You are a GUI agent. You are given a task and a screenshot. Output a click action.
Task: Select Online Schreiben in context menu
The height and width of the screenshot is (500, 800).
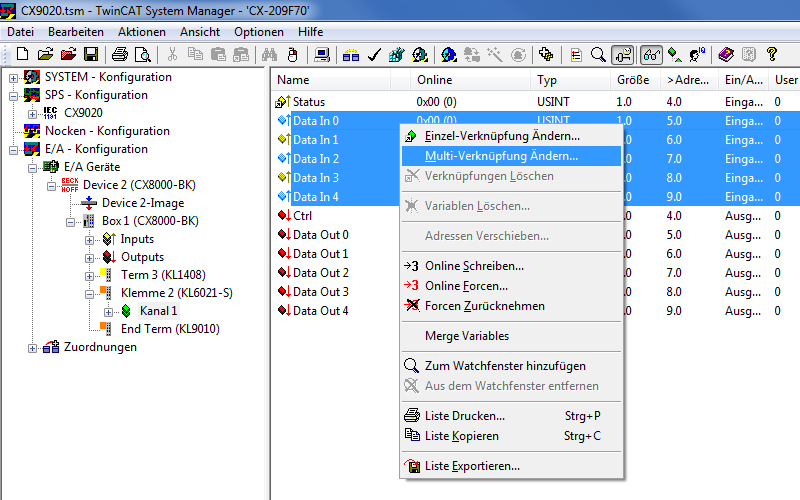[x=511, y=266]
